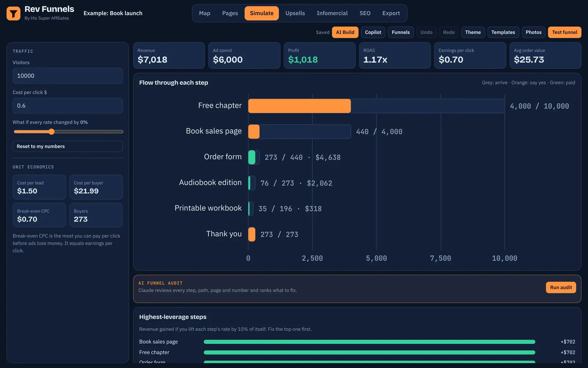The height and width of the screenshot is (368, 588).
Task: Click the Test funnel button
Action: 564,32
